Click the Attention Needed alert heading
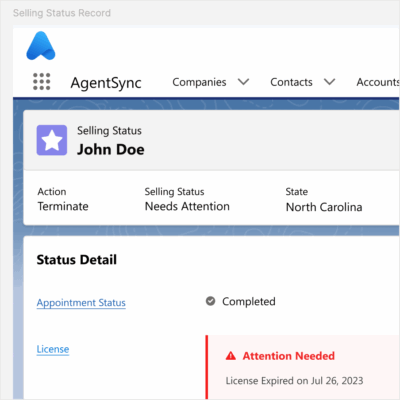 pos(289,356)
